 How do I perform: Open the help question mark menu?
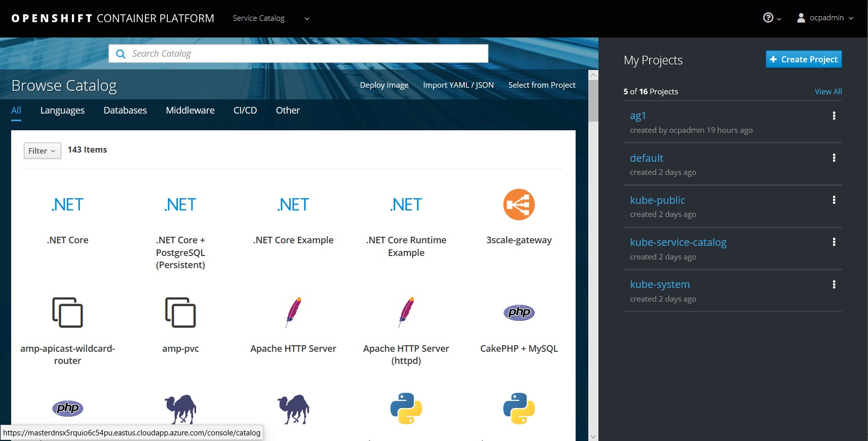(x=772, y=18)
